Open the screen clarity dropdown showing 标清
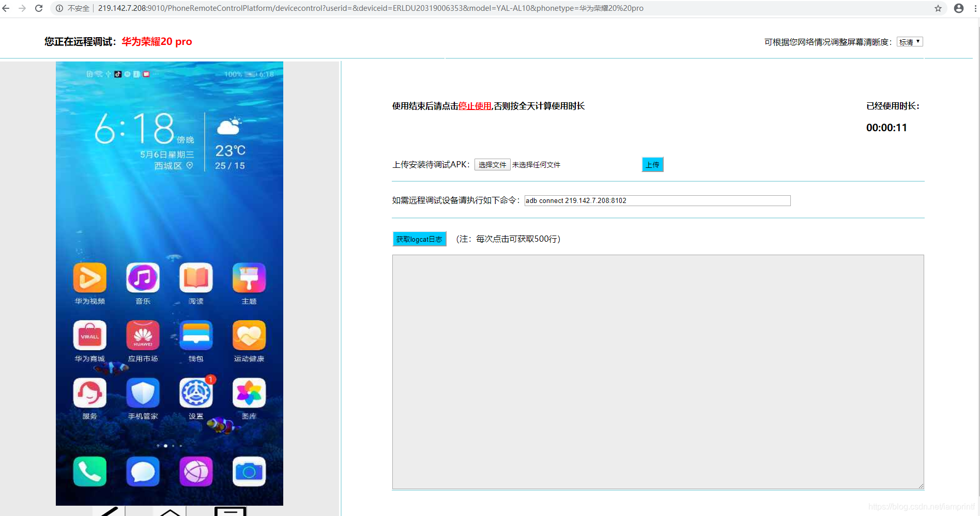 point(910,41)
